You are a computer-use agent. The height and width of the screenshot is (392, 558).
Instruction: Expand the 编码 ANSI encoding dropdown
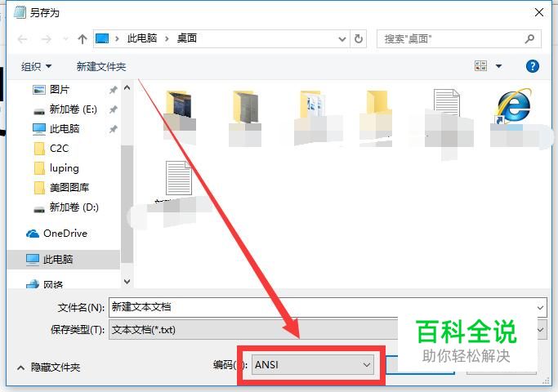tap(312, 364)
